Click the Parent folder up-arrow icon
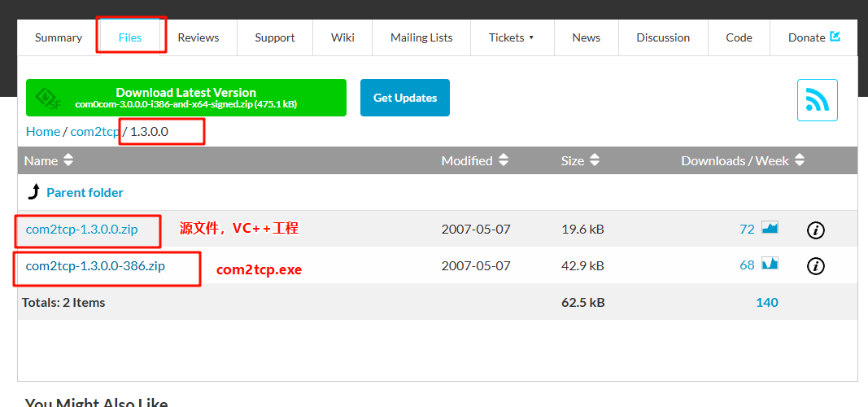This screenshot has width=868, height=407. click(x=33, y=192)
